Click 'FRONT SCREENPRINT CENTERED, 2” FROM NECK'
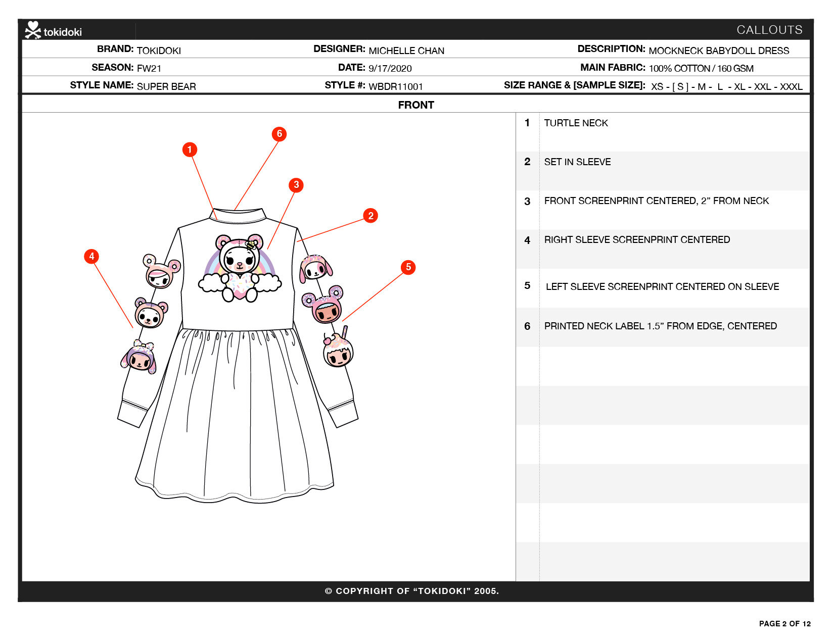This screenshot has height=644, width=834. (656, 201)
